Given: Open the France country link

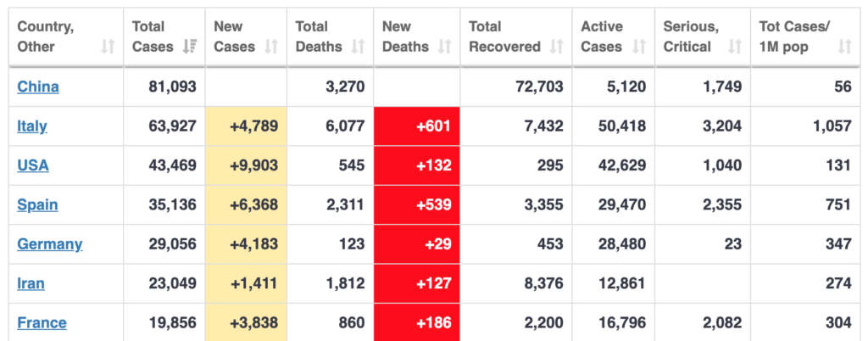Looking at the screenshot, I should 42,323.
